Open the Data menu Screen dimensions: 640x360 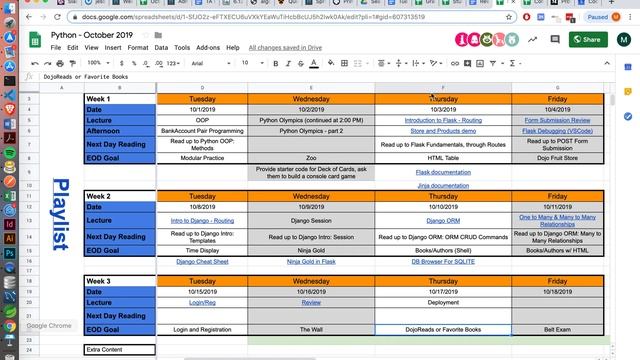pyautogui.click(x=161, y=48)
